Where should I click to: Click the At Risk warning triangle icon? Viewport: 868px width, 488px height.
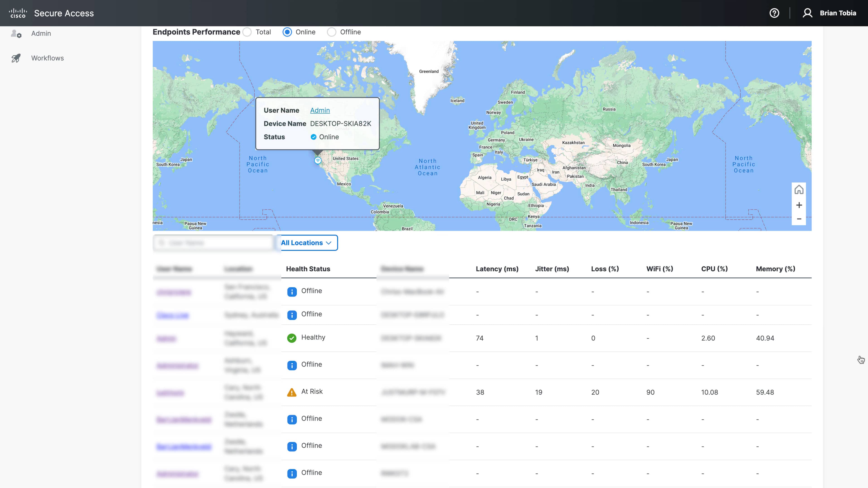pyautogui.click(x=291, y=392)
